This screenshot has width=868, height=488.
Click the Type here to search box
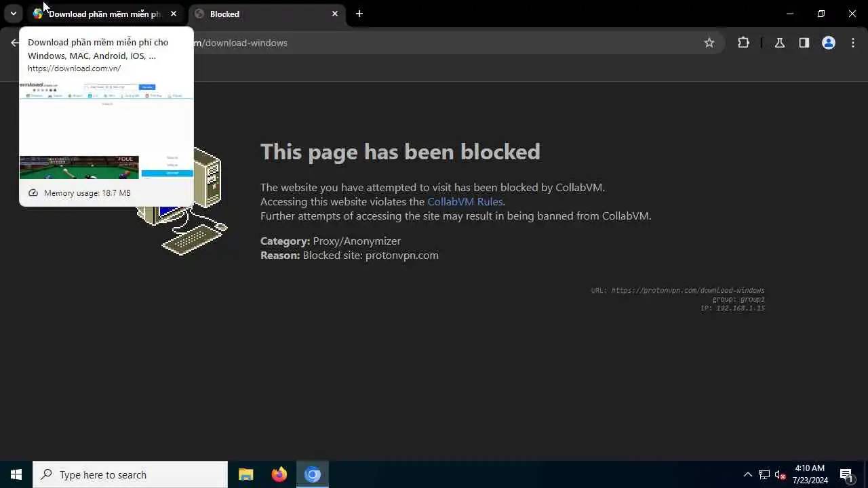click(x=130, y=474)
